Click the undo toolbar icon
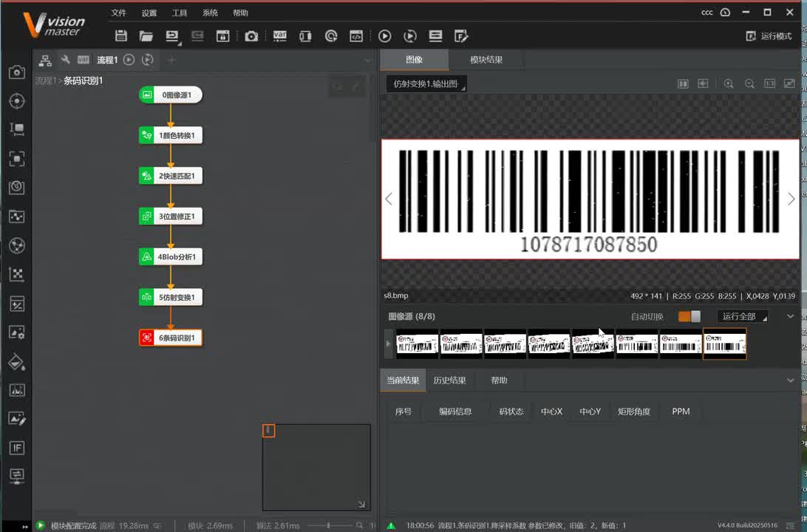The height and width of the screenshot is (532, 807). pos(172,35)
